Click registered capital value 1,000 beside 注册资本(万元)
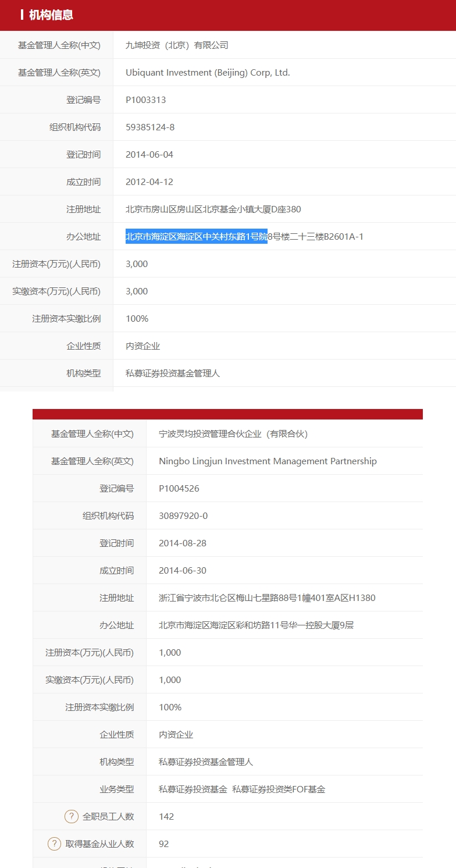456x868 pixels. pos(170,652)
